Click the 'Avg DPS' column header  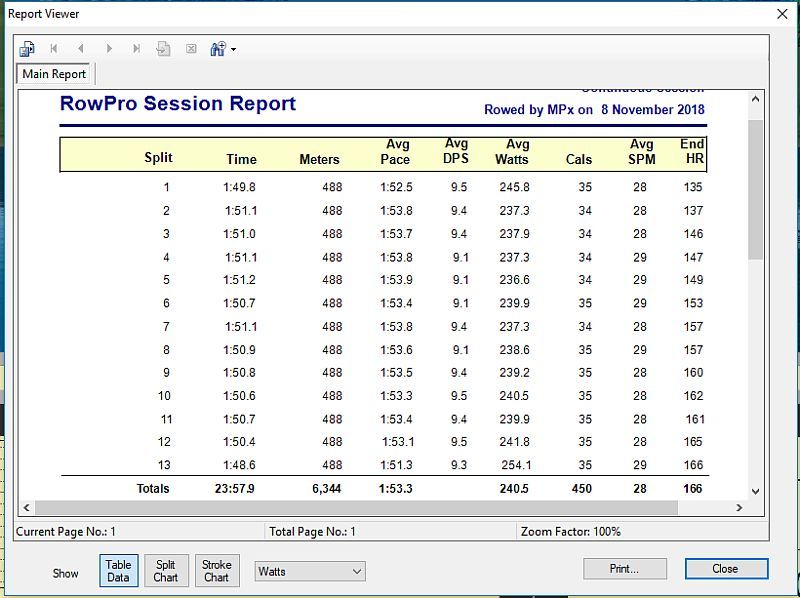tap(456, 151)
